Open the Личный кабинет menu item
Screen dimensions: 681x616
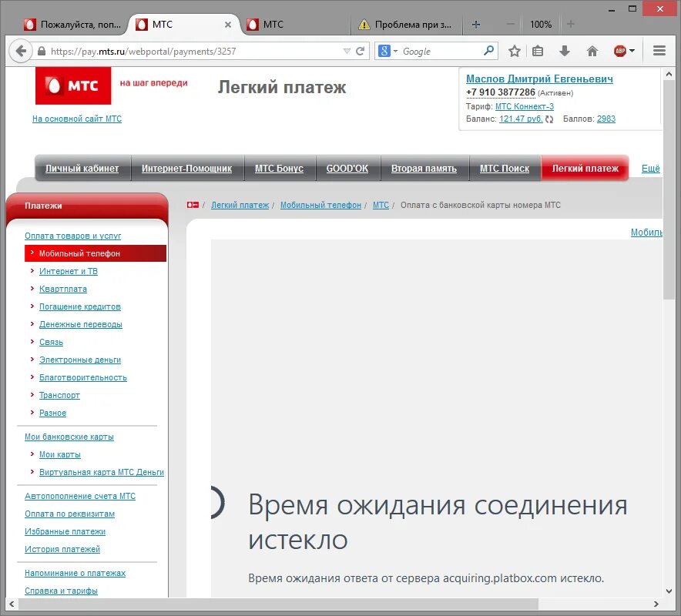[82, 169]
